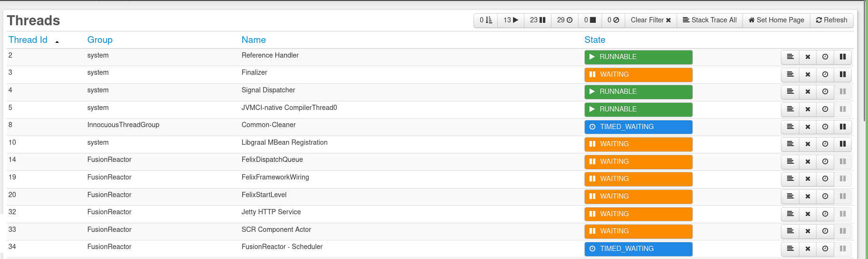Click clock icon for FusionReactor - Scheduler row
The image size is (868, 259).
pyautogui.click(x=825, y=249)
